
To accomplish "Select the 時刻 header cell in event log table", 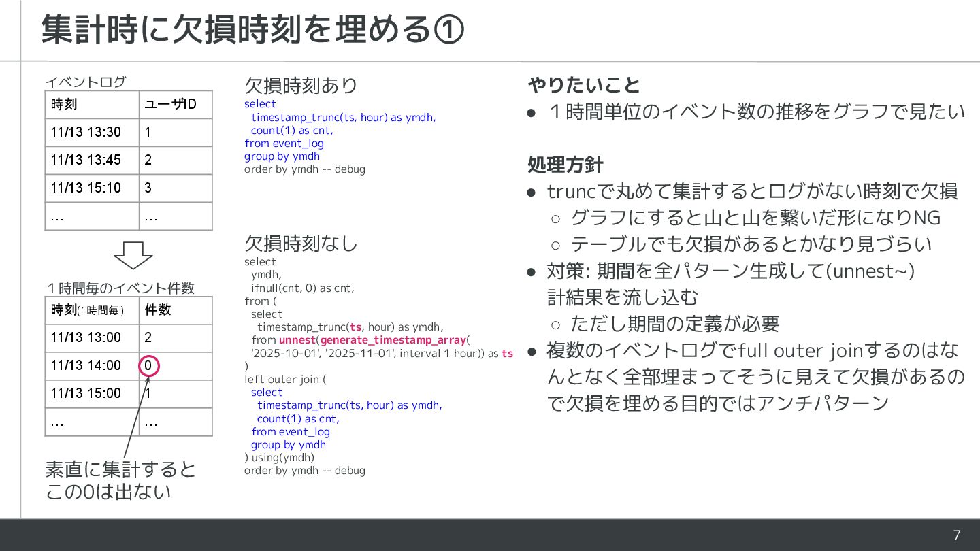I will (92, 104).
